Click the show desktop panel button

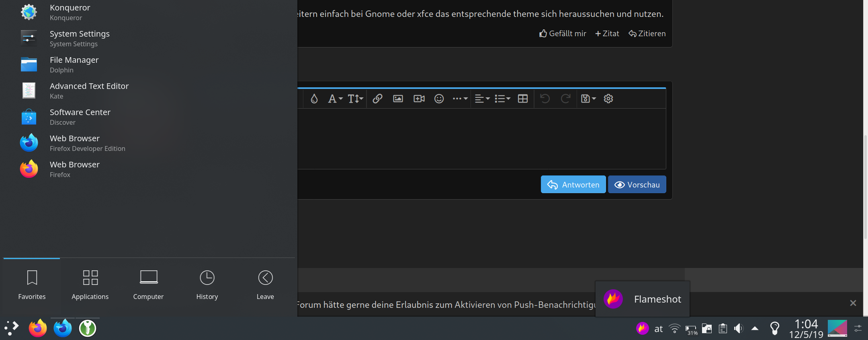[837, 328]
